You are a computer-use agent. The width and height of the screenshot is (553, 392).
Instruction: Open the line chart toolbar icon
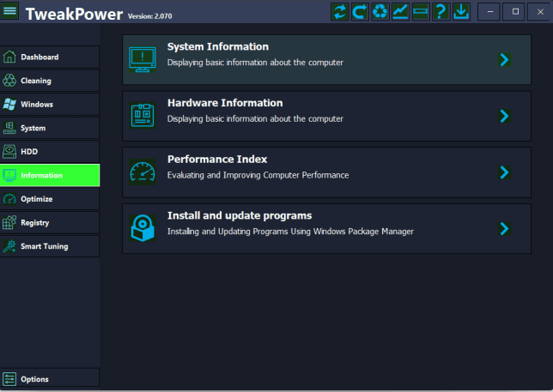pos(400,12)
